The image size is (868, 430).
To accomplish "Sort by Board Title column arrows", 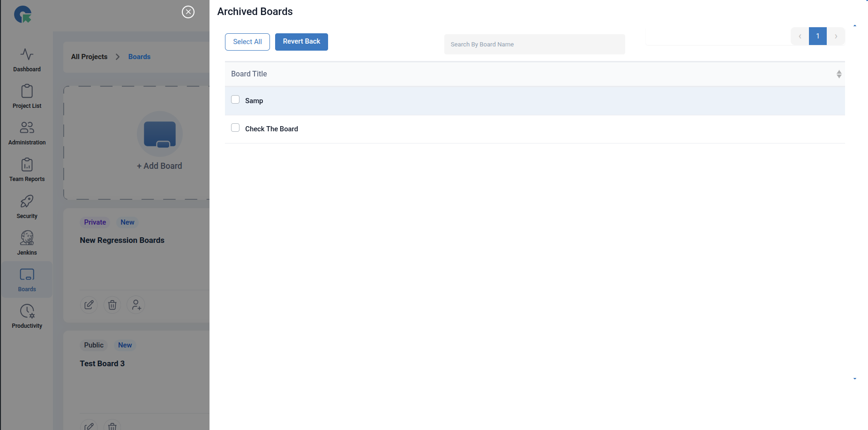I will tap(838, 74).
